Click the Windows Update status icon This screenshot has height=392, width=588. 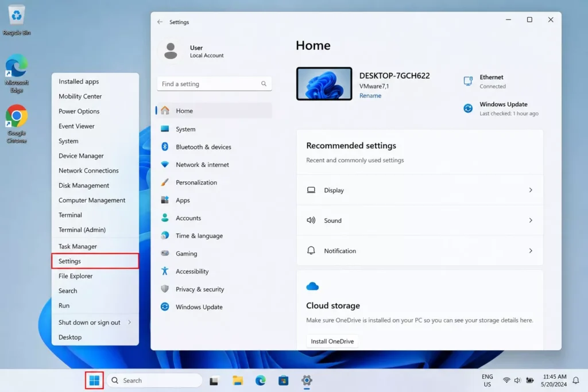point(468,108)
